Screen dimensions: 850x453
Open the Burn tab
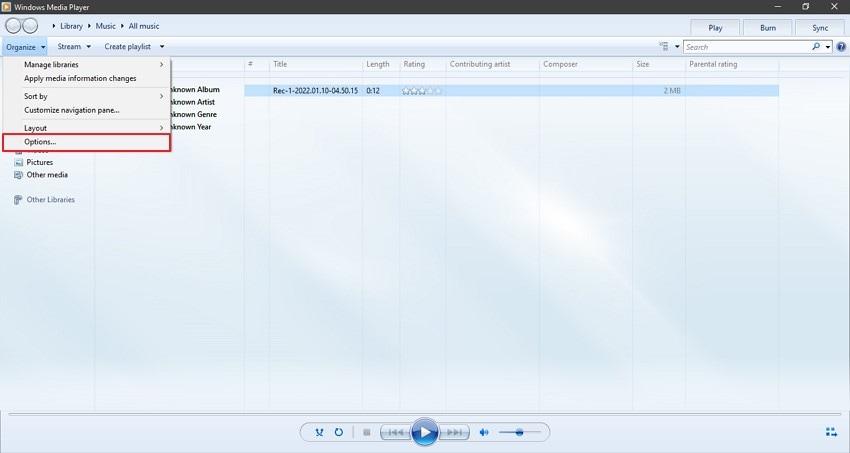click(768, 28)
